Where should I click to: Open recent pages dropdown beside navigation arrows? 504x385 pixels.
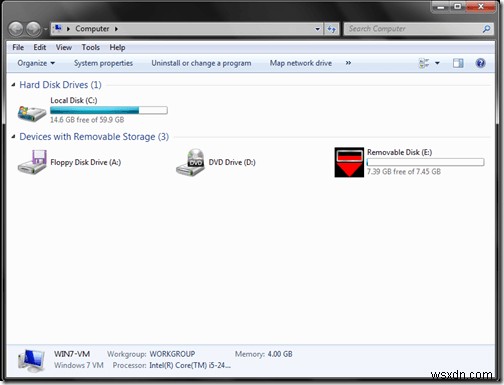tap(45, 29)
